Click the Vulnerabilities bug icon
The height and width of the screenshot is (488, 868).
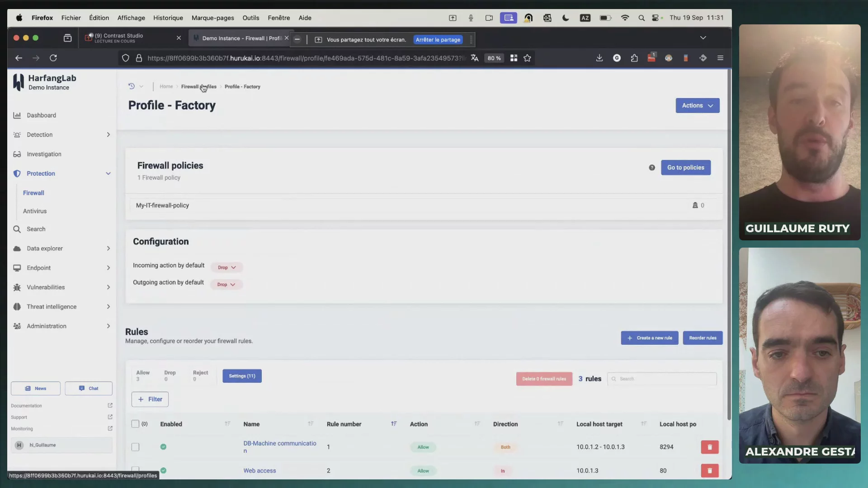tap(17, 287)
